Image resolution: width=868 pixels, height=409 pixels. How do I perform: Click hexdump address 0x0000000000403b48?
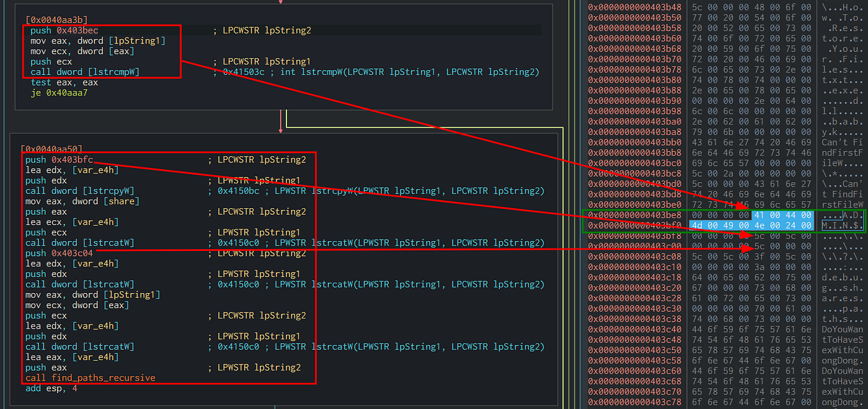(x=634, y=7)
